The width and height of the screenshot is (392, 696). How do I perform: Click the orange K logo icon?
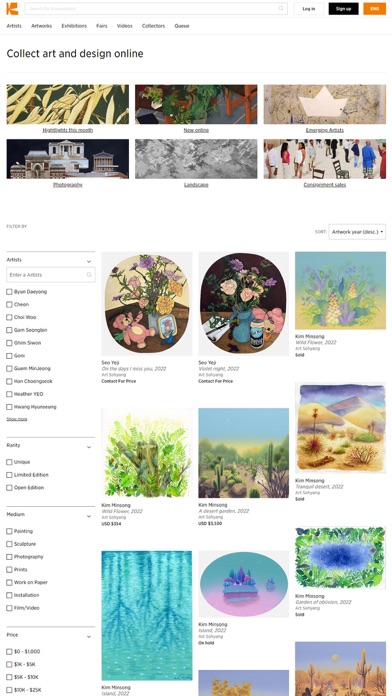click(x=12, y=8)
